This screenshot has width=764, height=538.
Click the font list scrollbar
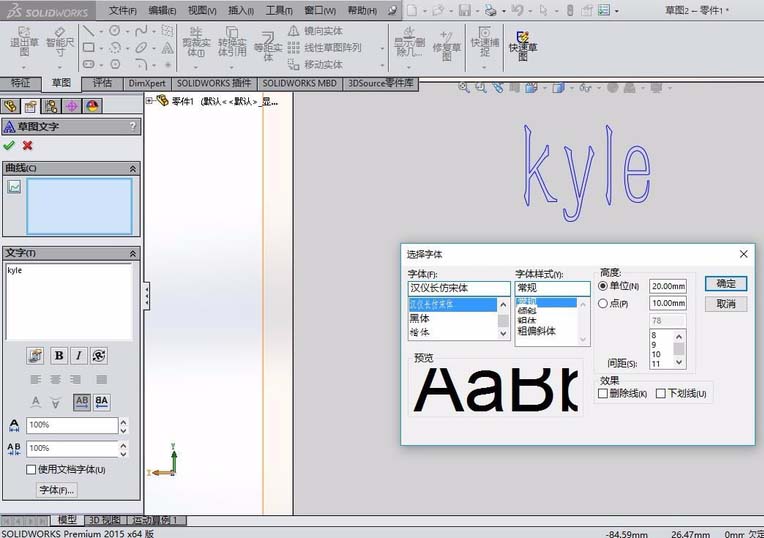coord(503,319)
